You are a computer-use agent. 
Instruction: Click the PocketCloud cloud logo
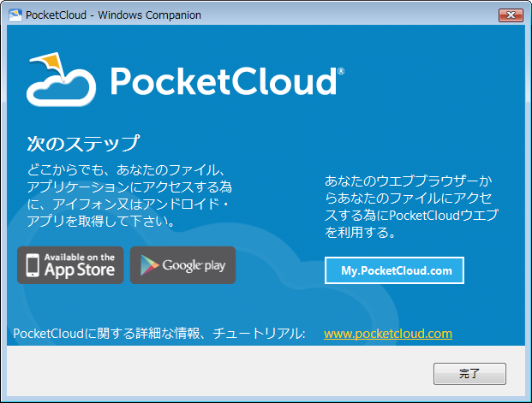61,80
